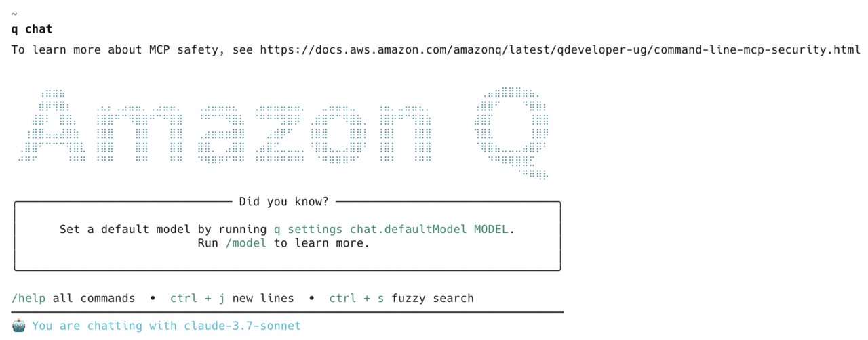Click the tilde directory indicator
The height and width of the screenshot is (340, 868).
(x=15, y=13)
